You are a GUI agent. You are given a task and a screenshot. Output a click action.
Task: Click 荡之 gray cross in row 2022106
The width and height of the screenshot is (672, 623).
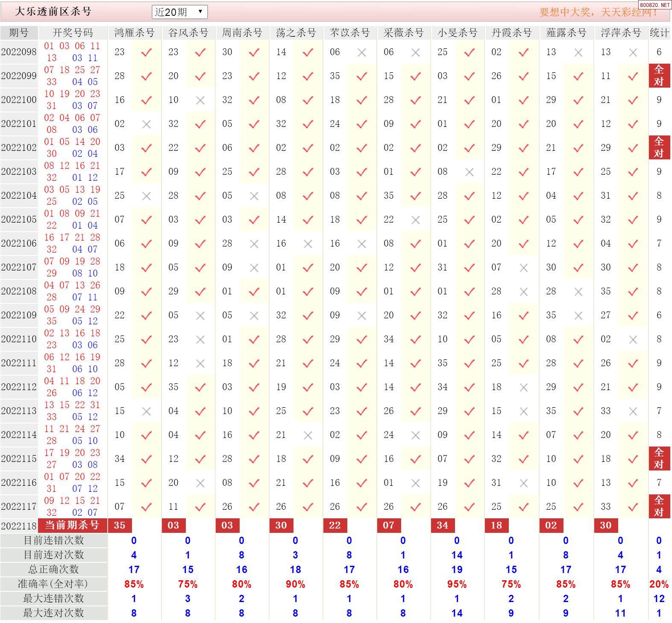coord(308,244)
